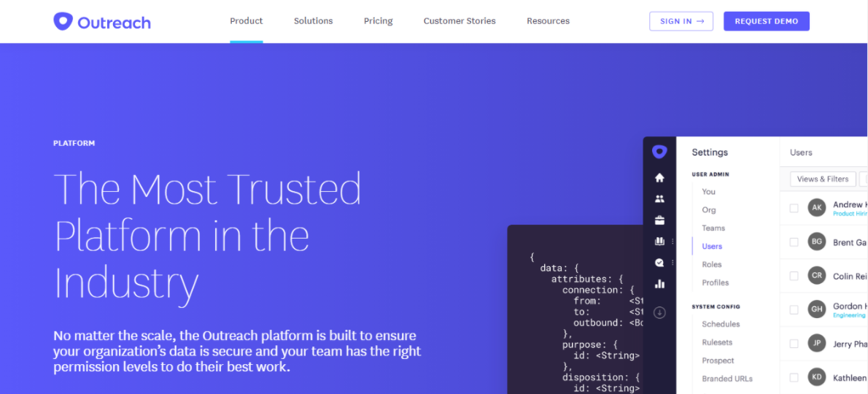Click the AK avatar circle
This screenshot has width=868, height=394.
tap(816, 208)
